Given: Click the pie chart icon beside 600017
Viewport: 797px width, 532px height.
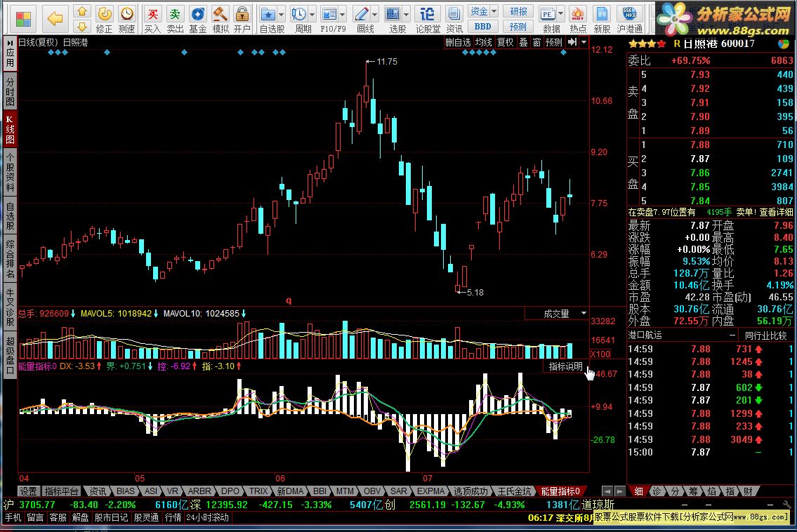Looking at the screenshot, I should point(784,44).
